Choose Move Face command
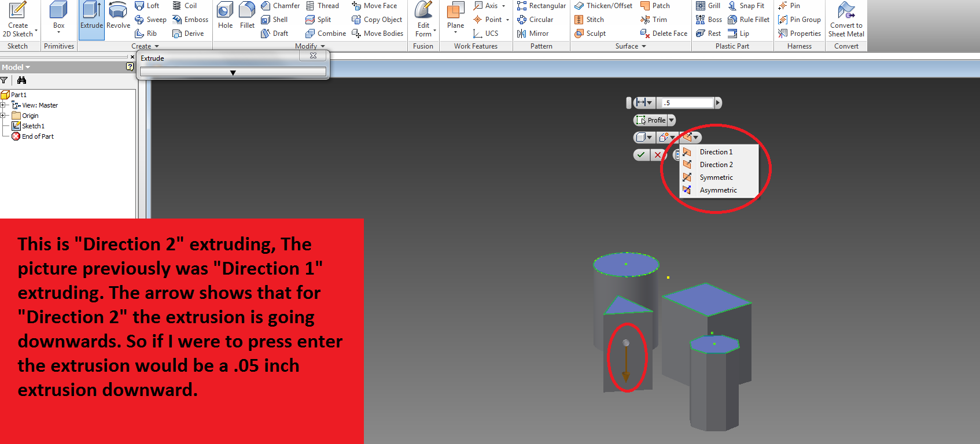Image resolution: width=980 pixels, height=444 pixels. 374,6
